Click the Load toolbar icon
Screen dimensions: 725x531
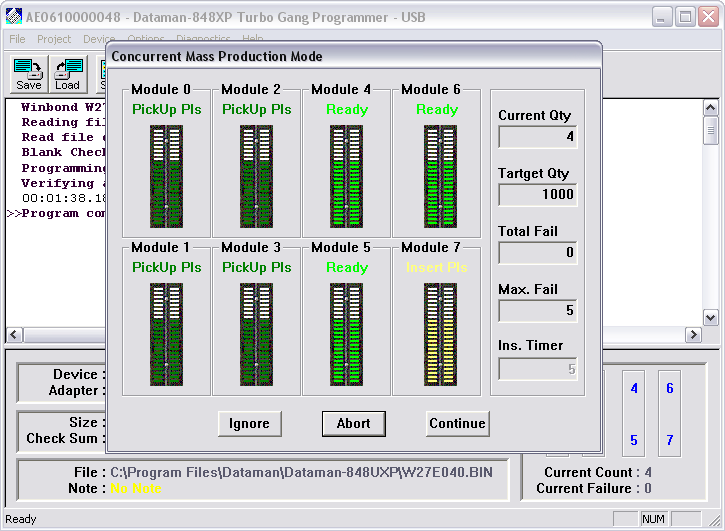tap(68, 74)
